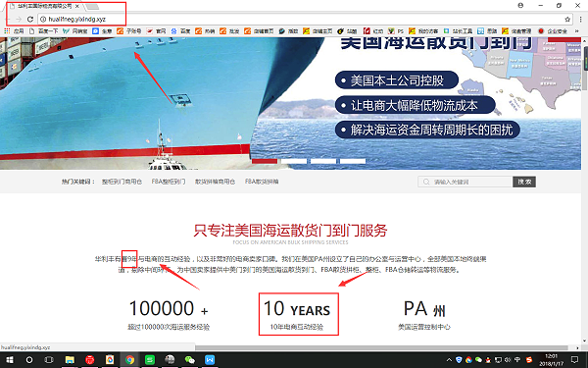Click the FBA整柜到门 hot keyword link
The width and height of the screenshot is (588, 368).
169,182
